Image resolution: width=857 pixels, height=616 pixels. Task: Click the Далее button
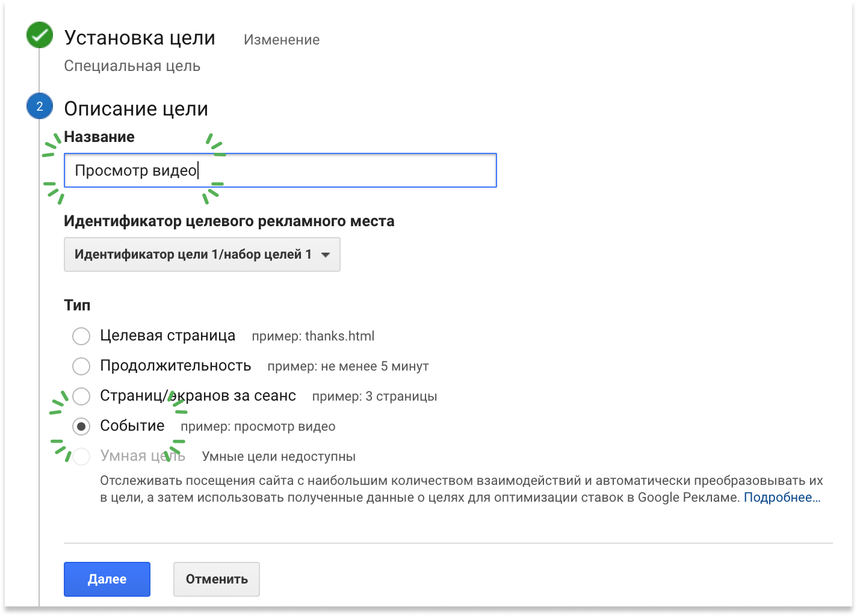point(107,579)
